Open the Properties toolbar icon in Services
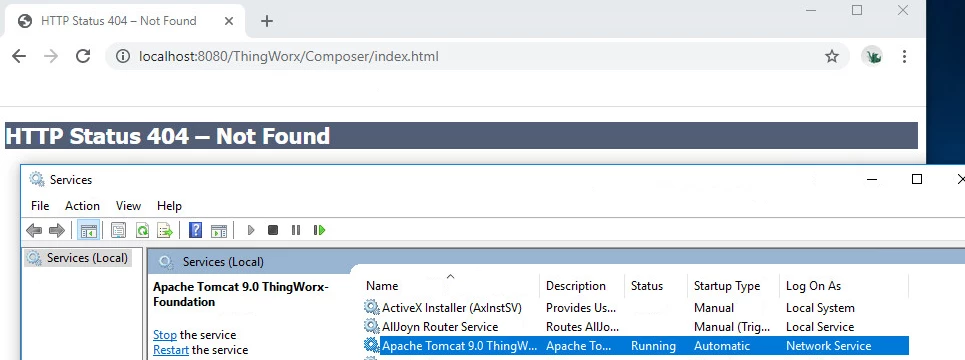 pos(118,230)
